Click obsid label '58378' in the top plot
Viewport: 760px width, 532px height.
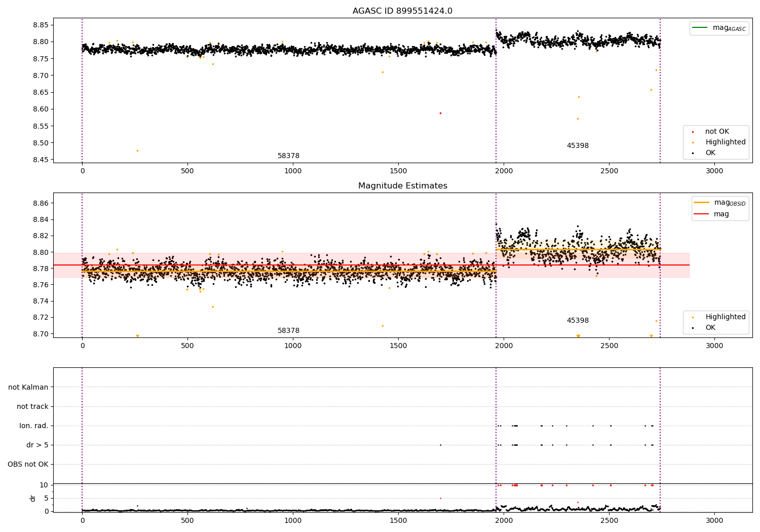(288, 156)
